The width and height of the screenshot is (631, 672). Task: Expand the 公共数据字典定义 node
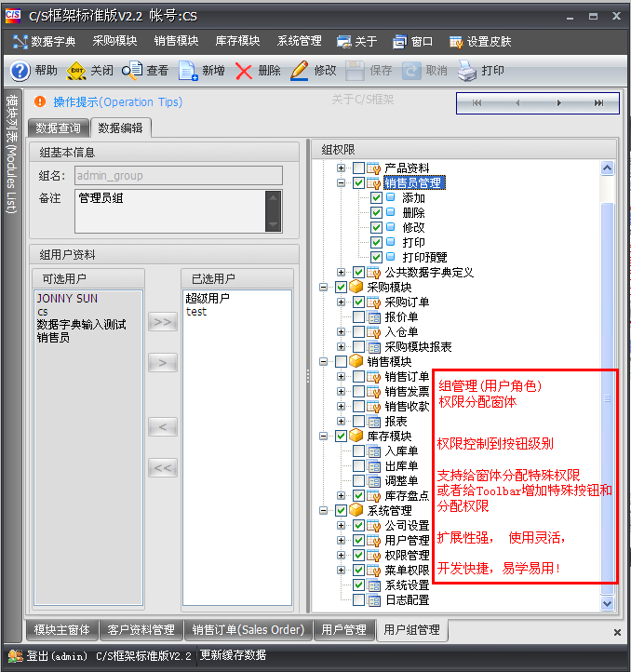pyautogui.click(x=342, y=273)
